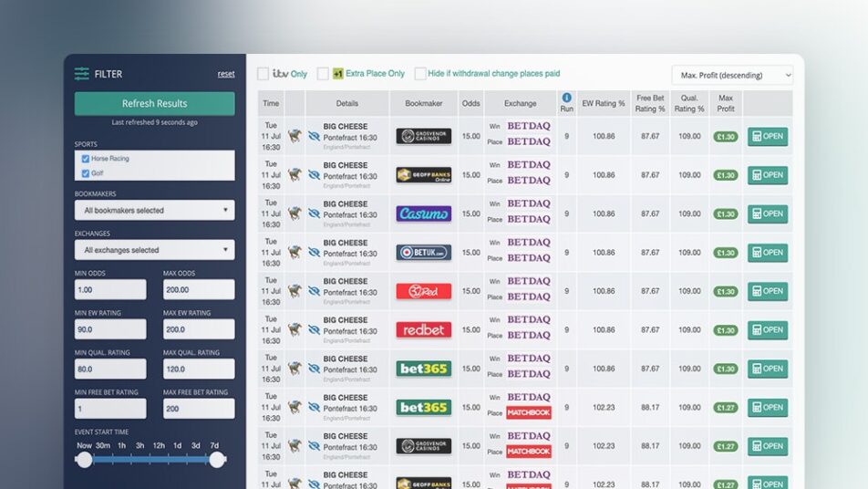Click the 32Red bookmaker logo
868x489 pixels.
423,291
